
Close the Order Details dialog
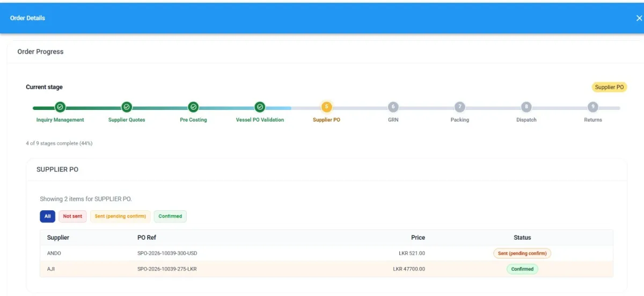pyautogui.click(x=639, y=18)
